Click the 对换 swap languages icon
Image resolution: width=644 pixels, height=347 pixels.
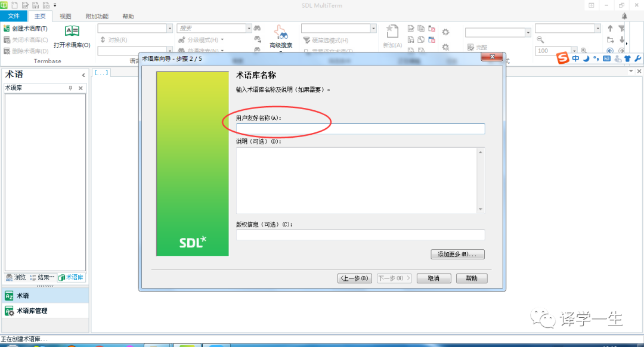(x=103, y=40)
